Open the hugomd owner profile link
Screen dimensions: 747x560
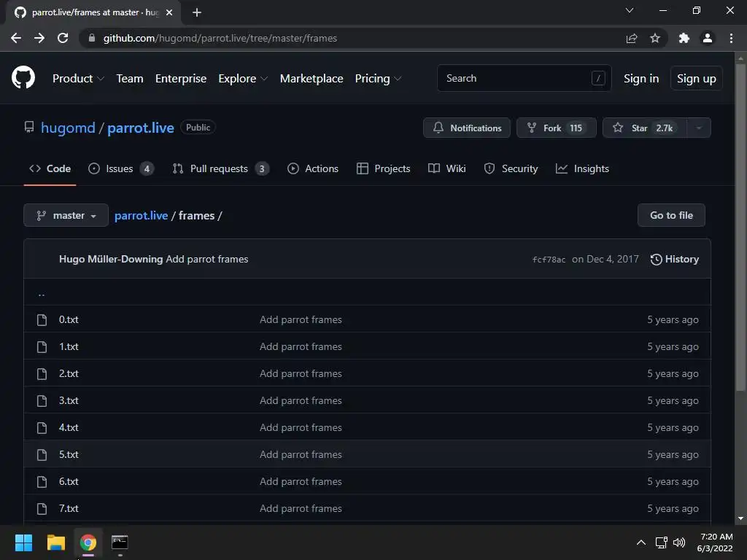[68, 128]
